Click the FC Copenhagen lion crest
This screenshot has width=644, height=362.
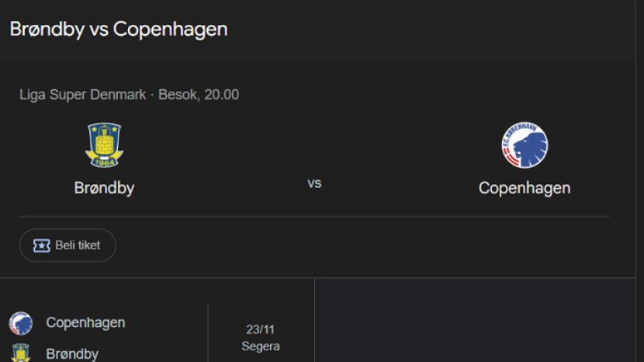coord(525,145)
